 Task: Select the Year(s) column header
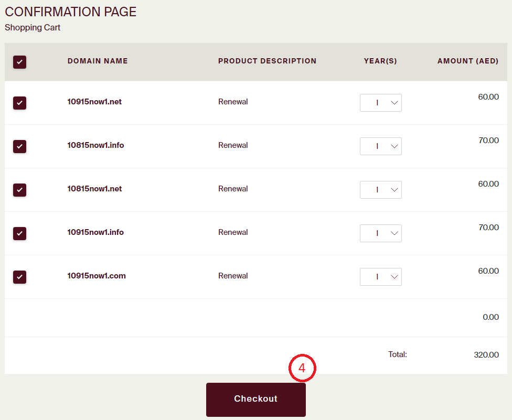380,61
